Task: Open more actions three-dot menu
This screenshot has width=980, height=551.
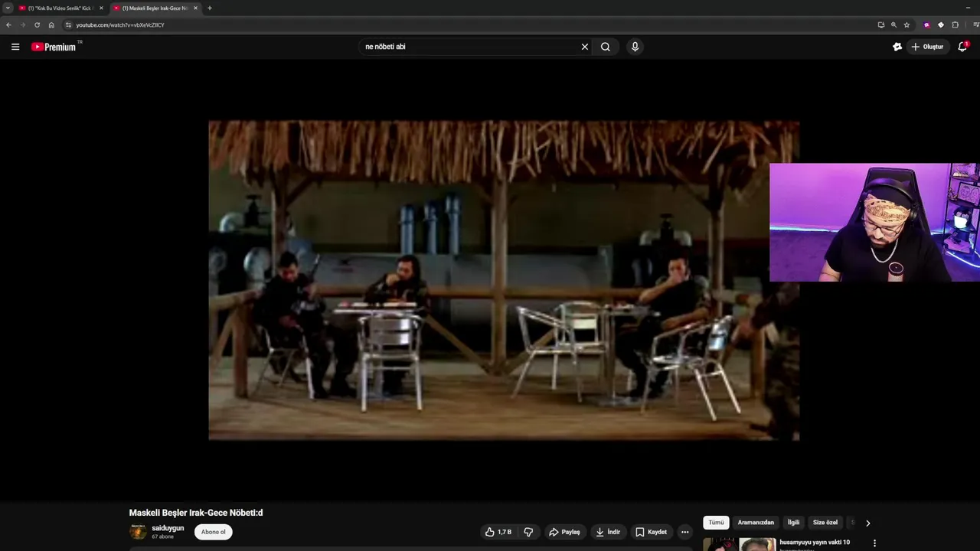Action: coord(684,532)
